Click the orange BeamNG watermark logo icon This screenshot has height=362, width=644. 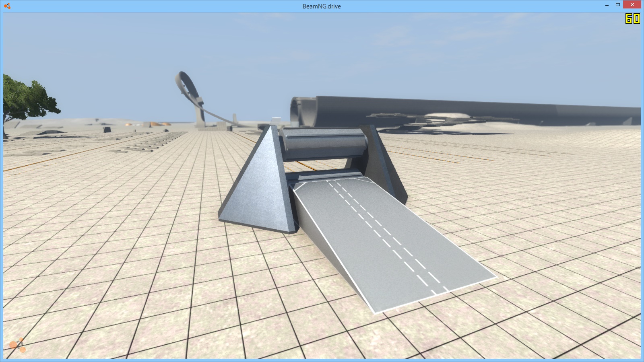18,346
